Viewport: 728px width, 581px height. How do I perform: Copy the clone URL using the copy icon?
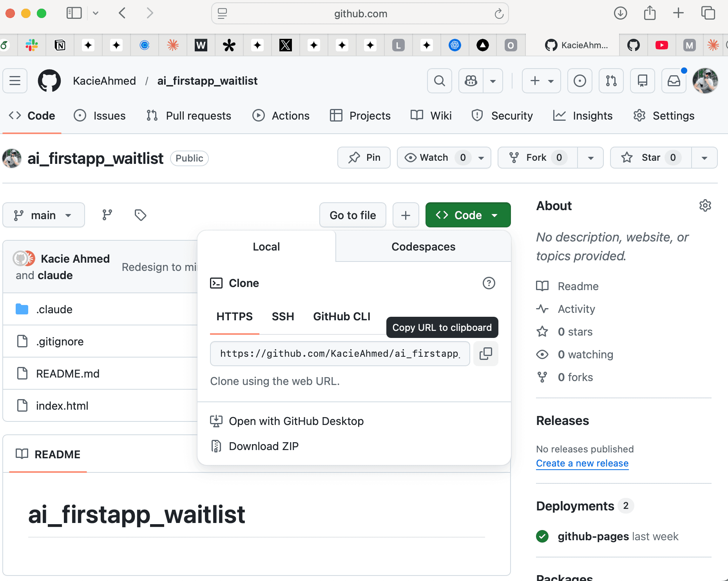(x=485, y=353)
